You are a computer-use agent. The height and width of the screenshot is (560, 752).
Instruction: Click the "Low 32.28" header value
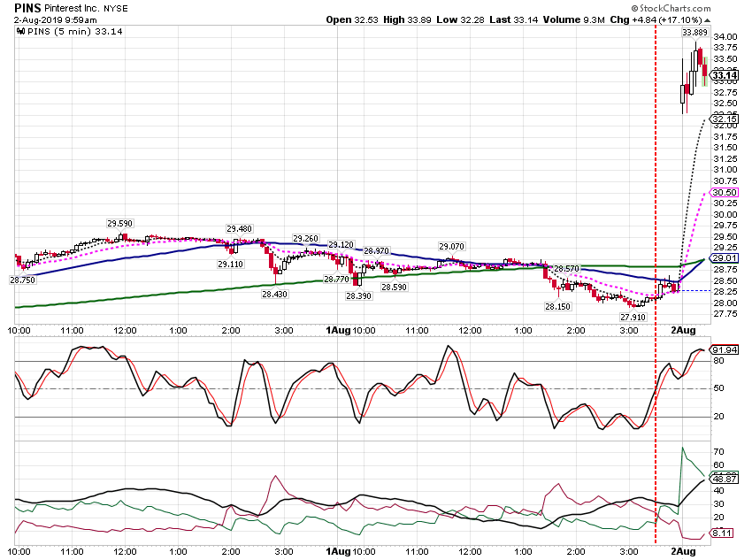[x=460, y=19]
